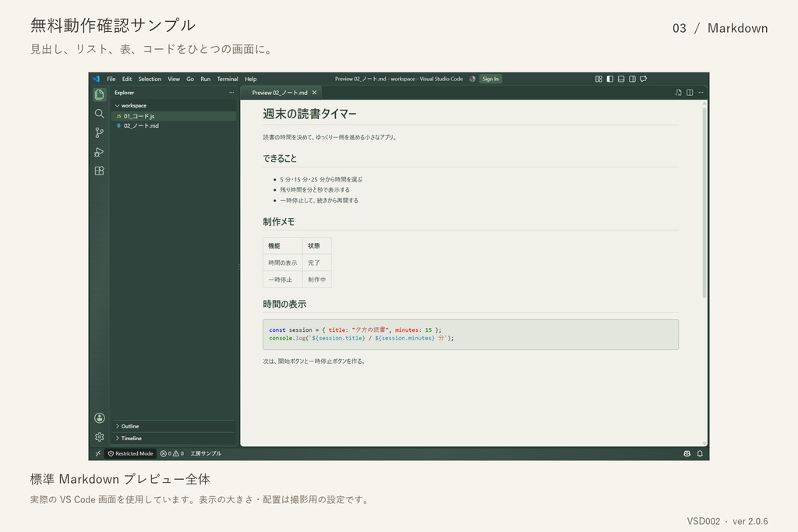The height and width of the screenshot is (532, 798).
Task: Click the VS Code logo in title bar
Action: point(96,79)
